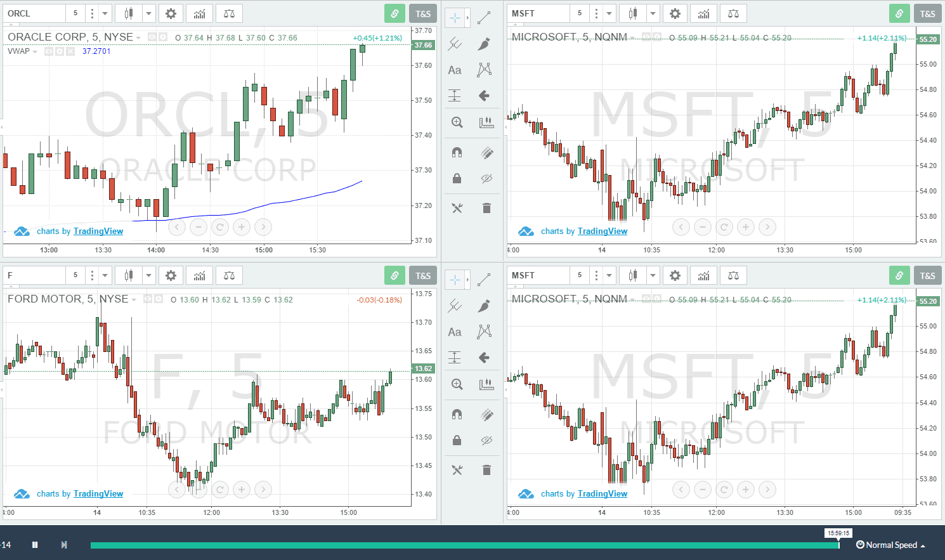Follow the TradingView link under the Ford chart

(98, 493)
